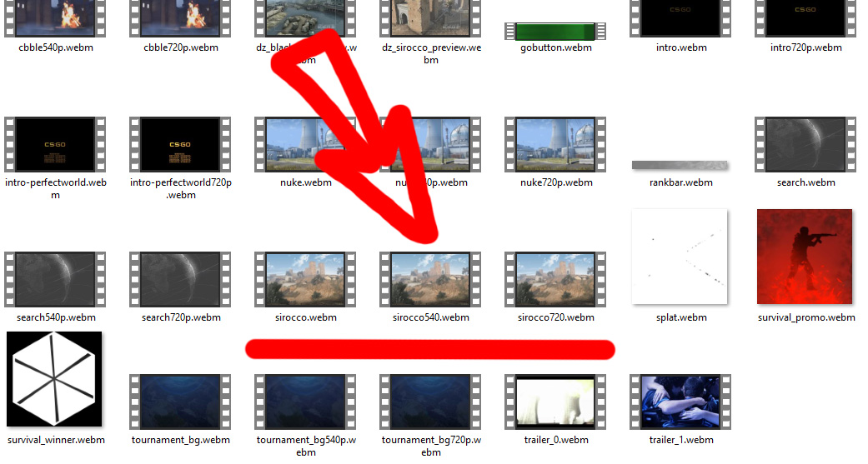Viewport: 868px width, 464px height.
Task: Select the tournament_bg540p.webm file icon
Action: (305, 402)
